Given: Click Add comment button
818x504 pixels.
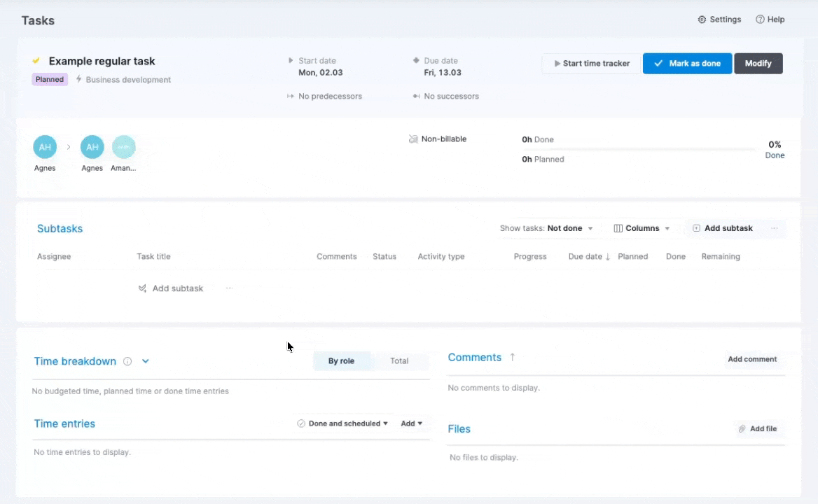Looking at the screenshot, I should 752,359.
